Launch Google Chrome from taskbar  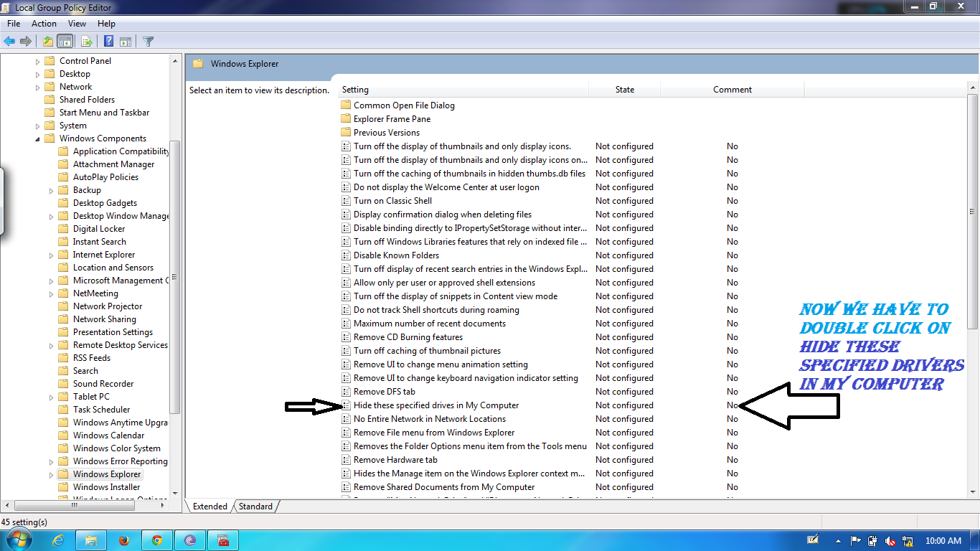(157, 540)
